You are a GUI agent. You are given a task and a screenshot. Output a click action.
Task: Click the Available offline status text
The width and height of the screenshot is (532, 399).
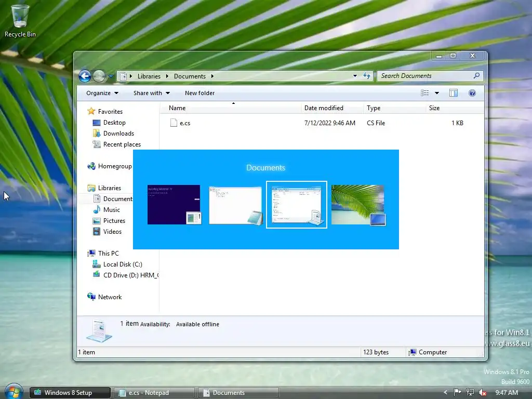197,324
